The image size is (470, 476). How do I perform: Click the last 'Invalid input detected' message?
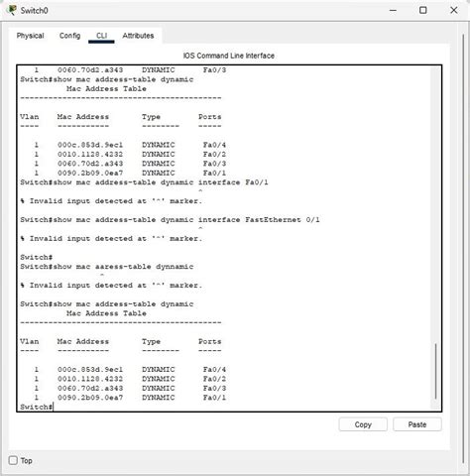[x=111, y=286]
